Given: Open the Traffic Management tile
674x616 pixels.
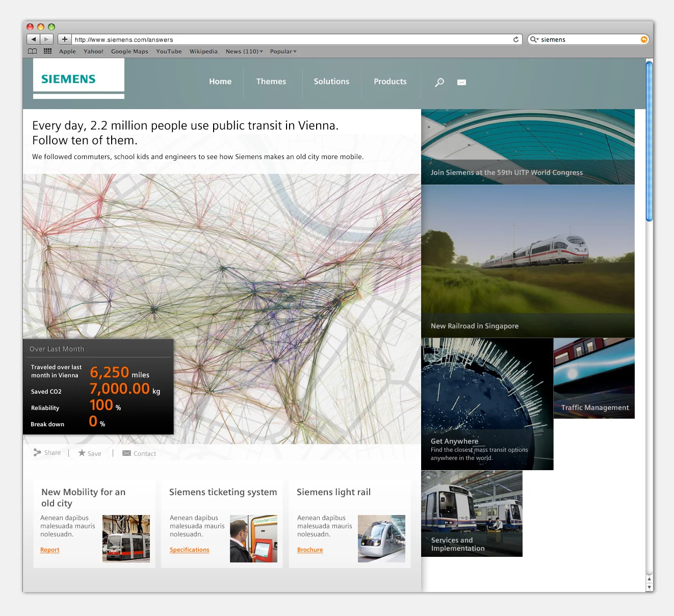Looking at the screenshot, I should 594,378.
